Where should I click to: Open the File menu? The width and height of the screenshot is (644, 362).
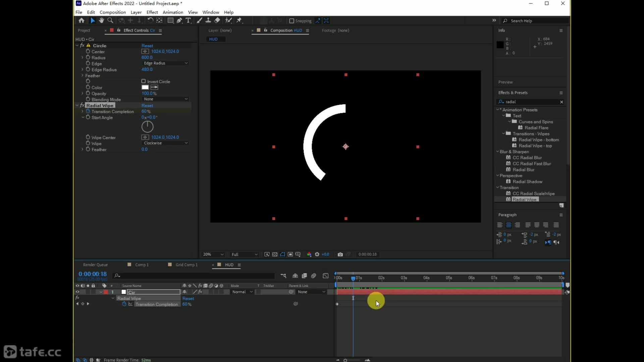click(x=79, y=12)
